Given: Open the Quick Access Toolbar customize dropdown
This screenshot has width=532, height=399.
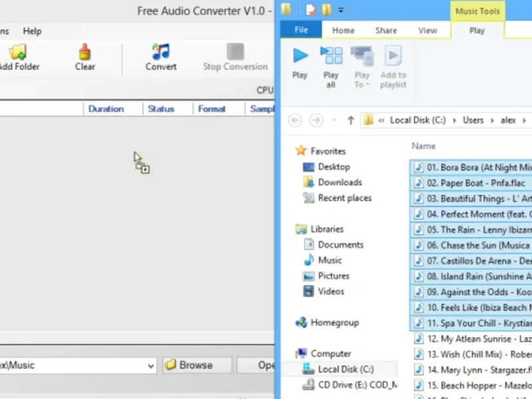Looking at the screenshot, I should [341, 11].
